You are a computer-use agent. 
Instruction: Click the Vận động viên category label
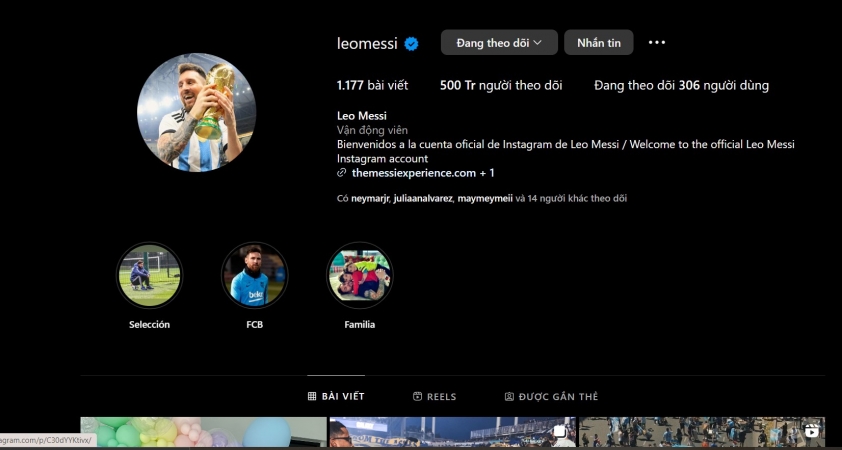pos(372,130)
